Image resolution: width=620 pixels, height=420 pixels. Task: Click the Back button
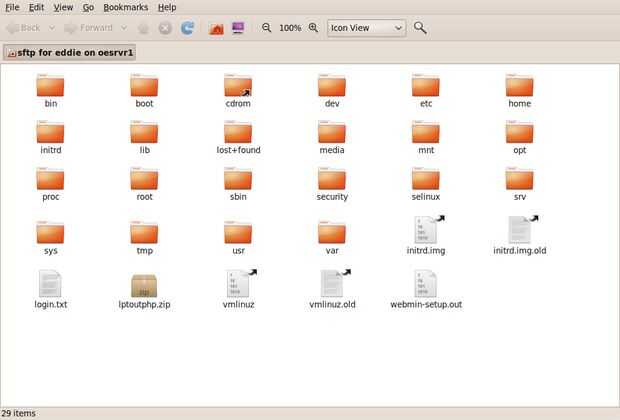coord(24,28)
